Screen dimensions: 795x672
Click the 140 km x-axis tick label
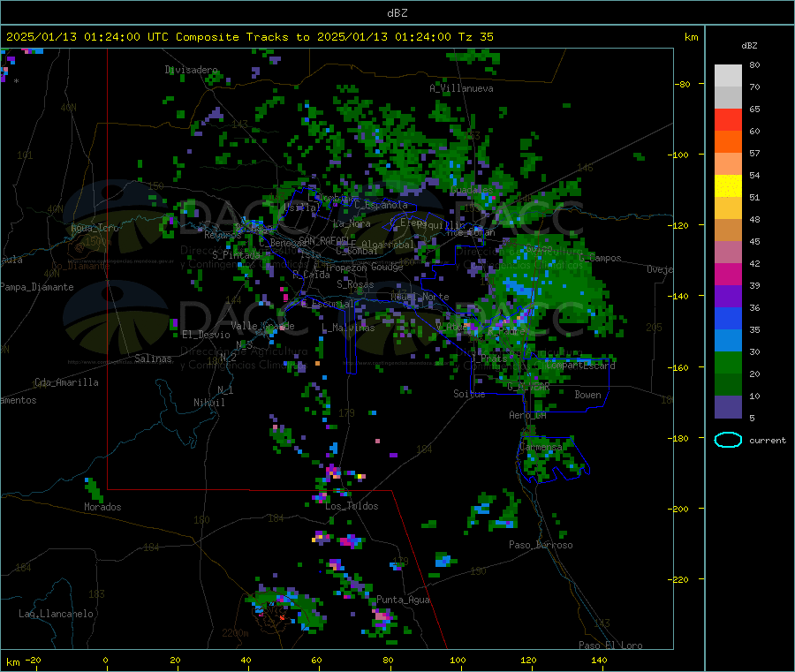coord(599,660)
